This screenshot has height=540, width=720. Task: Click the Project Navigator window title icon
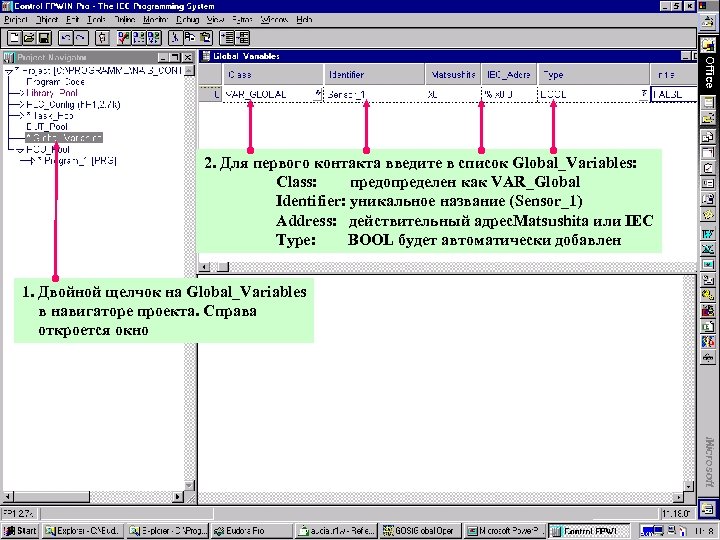(x=9, y=57)
